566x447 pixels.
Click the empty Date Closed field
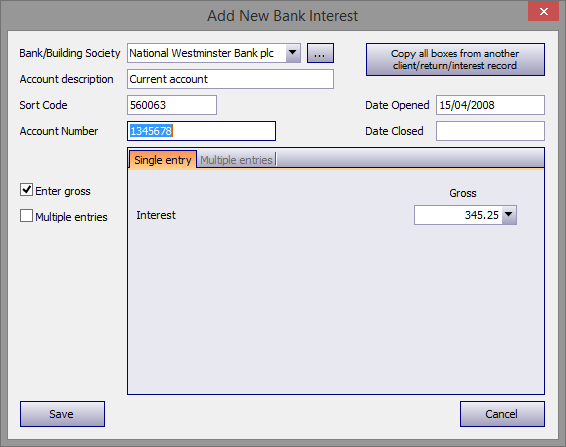490,131
